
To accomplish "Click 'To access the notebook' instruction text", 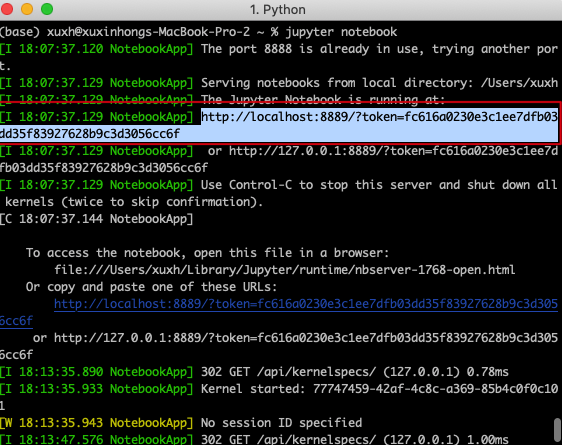I will point(207,253).
